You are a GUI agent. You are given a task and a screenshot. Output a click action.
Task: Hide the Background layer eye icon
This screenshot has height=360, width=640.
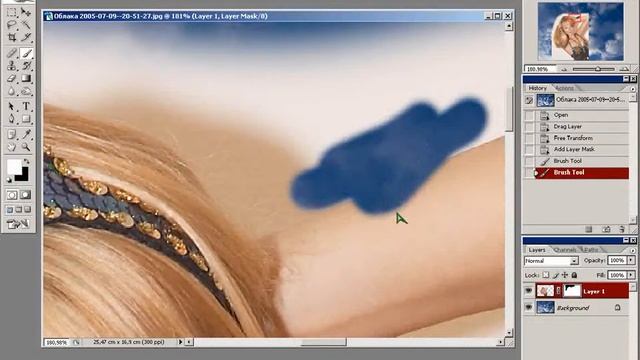pos(529,307)
